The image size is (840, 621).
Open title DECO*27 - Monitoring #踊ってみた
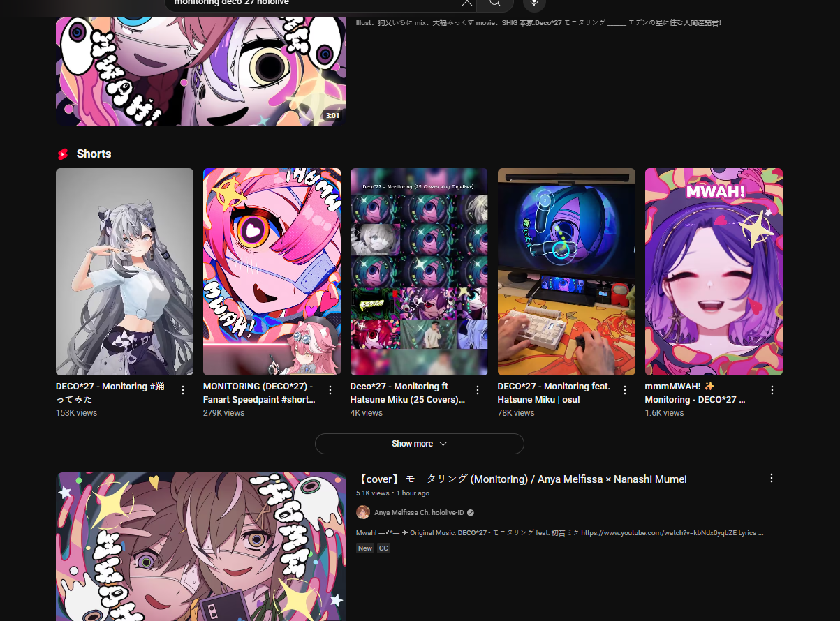110,393
